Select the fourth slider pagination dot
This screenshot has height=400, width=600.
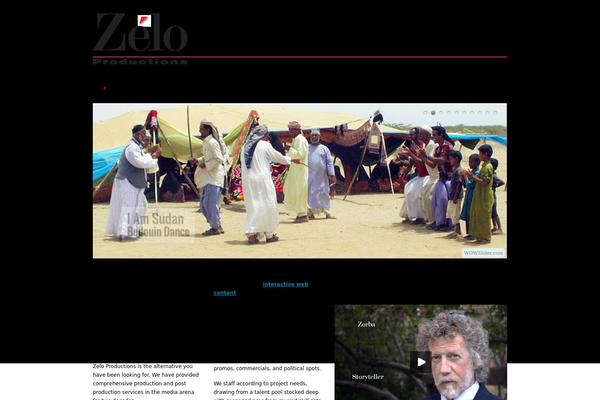(x=449, y=113)
